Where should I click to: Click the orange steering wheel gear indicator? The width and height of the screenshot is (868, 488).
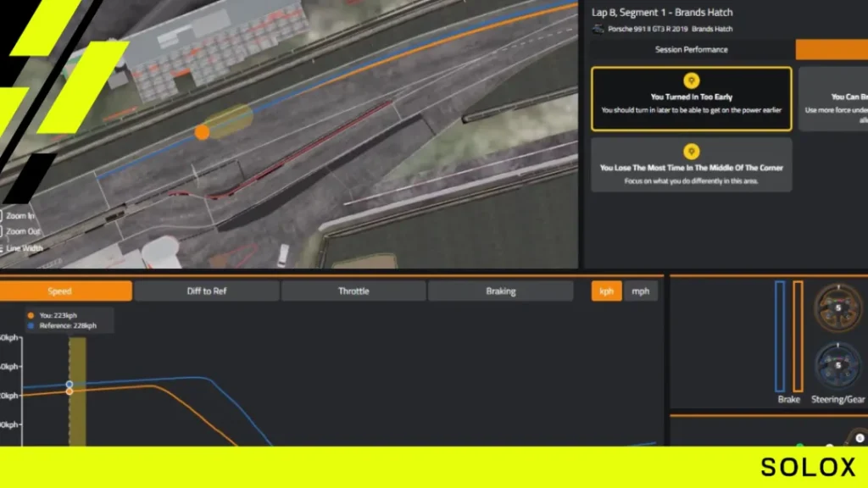pyautogui.click(x=837, y=308)
